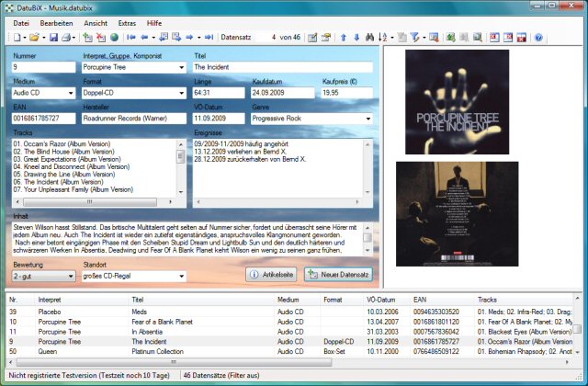This screenshot has height=386, width=588.
Task: Click the blue help question mark icon
Action: coord(539,38)
